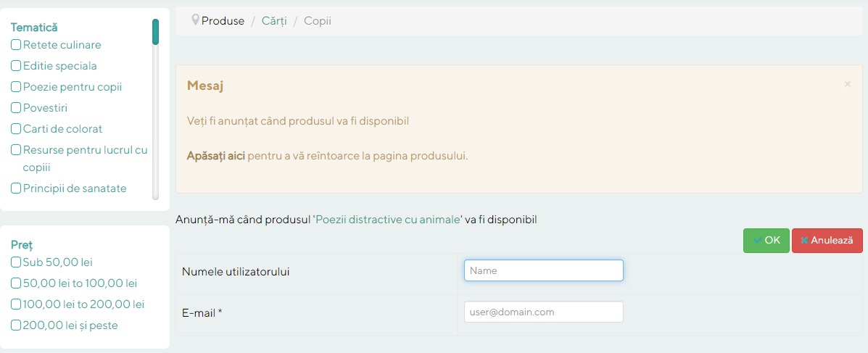The image size is (868, 353).
Task: Dismiss the Mesaj alert with X
Action: click(847, 84)
